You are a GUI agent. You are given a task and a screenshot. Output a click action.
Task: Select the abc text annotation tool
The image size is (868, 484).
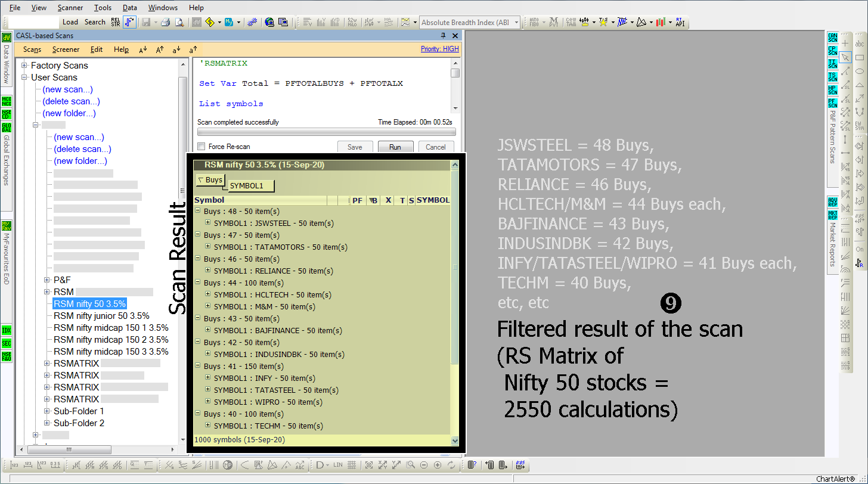(x=860, y=44)
